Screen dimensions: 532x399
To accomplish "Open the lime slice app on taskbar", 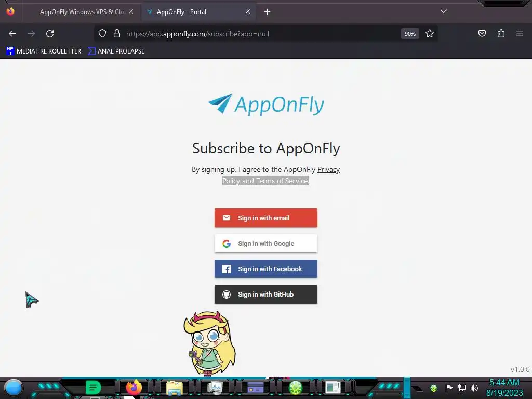I will pos(295,388).
